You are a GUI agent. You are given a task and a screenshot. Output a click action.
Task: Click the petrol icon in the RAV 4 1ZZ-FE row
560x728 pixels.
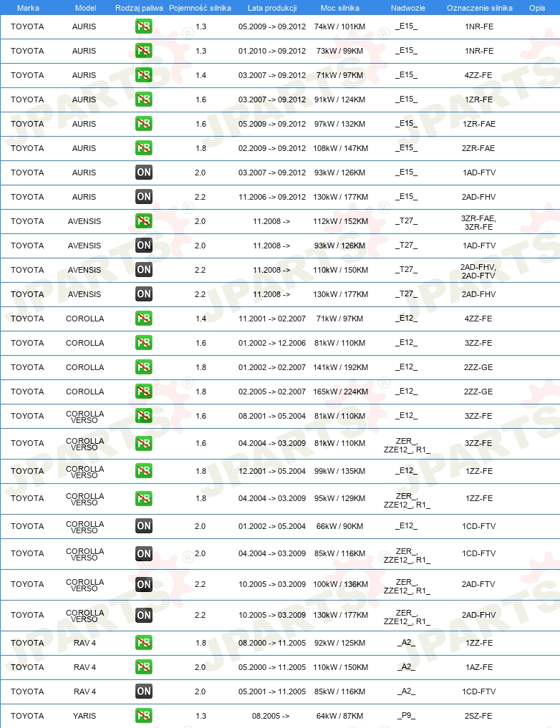(144, 643)
